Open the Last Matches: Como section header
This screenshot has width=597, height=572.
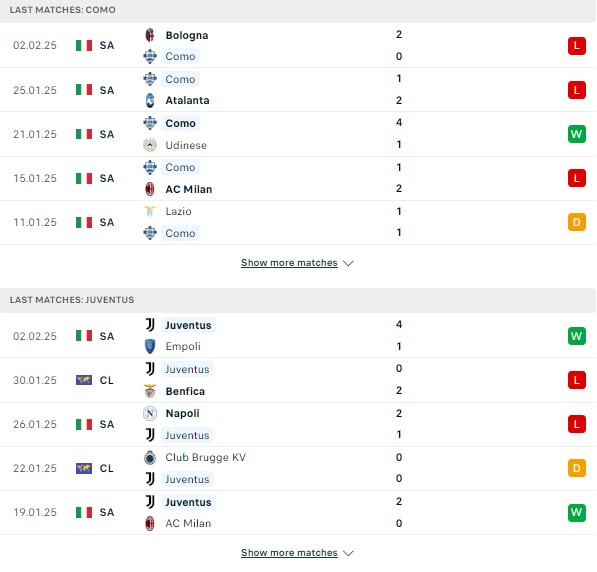tap(298, 10)
